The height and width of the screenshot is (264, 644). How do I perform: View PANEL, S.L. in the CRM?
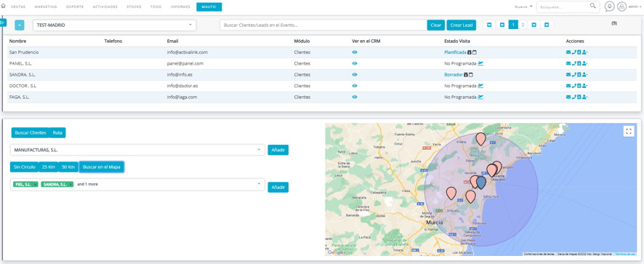pyautogui.click(x=355, y=63)
